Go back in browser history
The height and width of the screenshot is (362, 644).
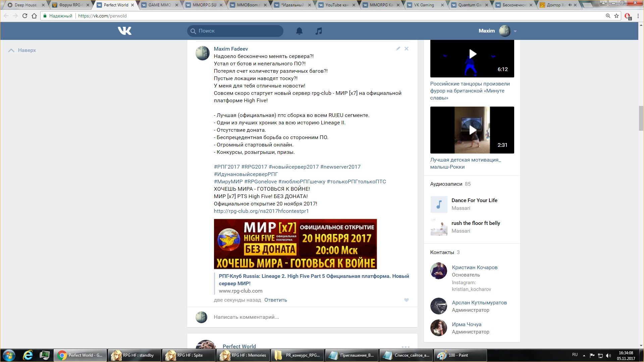click(x=6, y=16)
